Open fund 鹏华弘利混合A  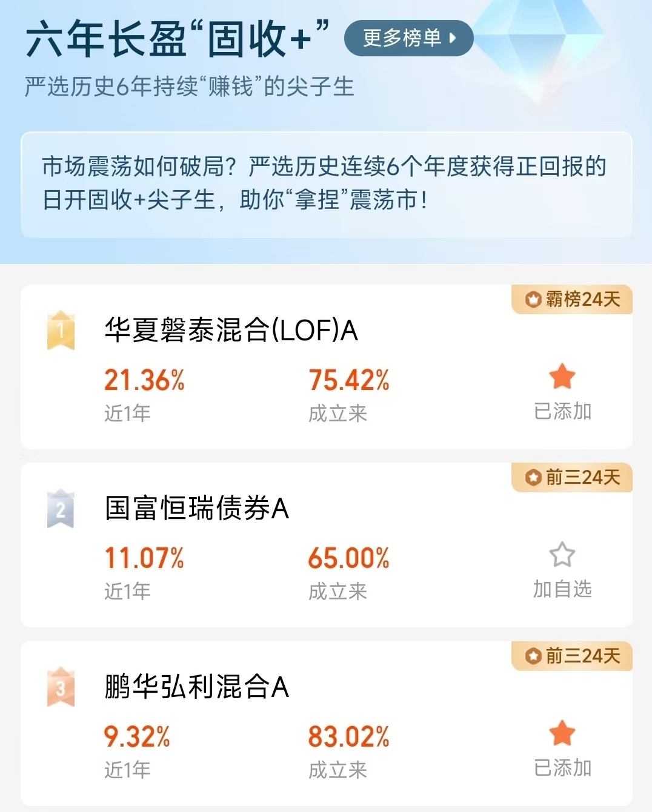pos(196,687)
